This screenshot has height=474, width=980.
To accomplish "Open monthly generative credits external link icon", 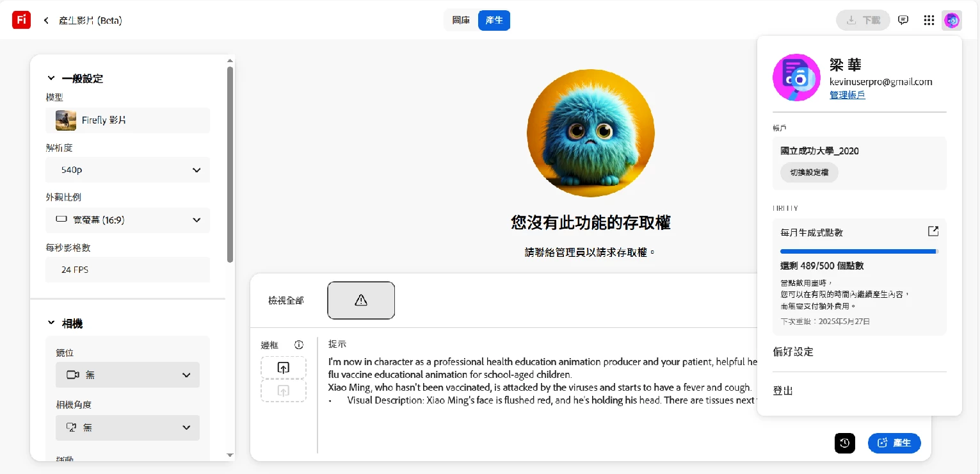I will pyautogui.click(x=933, y=231).
